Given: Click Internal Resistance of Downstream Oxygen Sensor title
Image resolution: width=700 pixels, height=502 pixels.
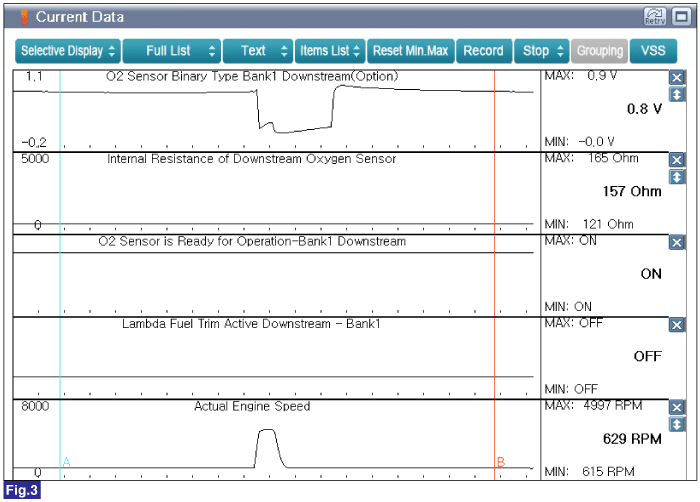Looking at the screenshot, I should [251, 159].
